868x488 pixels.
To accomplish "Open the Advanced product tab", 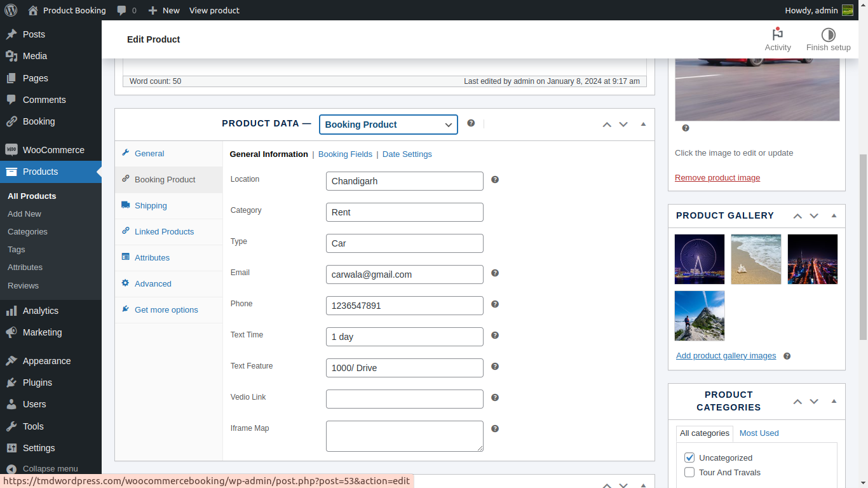I will (168, 283).
